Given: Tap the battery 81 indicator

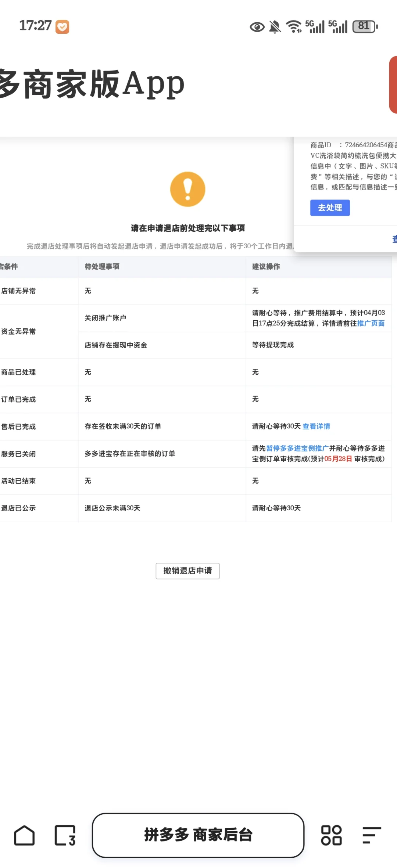Looking at the screenshot, I should coord(365,26).
